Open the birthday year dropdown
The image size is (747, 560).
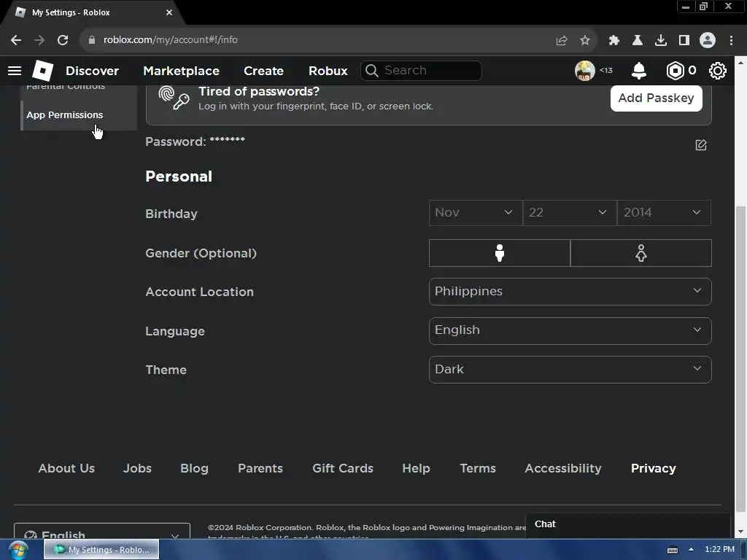coord(664,212)
